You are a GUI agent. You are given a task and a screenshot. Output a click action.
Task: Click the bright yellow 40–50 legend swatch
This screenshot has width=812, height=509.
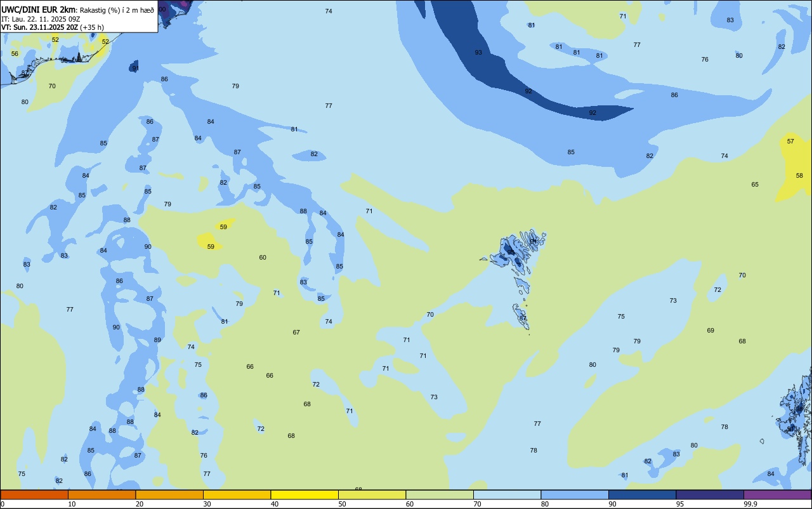(304, 494)
